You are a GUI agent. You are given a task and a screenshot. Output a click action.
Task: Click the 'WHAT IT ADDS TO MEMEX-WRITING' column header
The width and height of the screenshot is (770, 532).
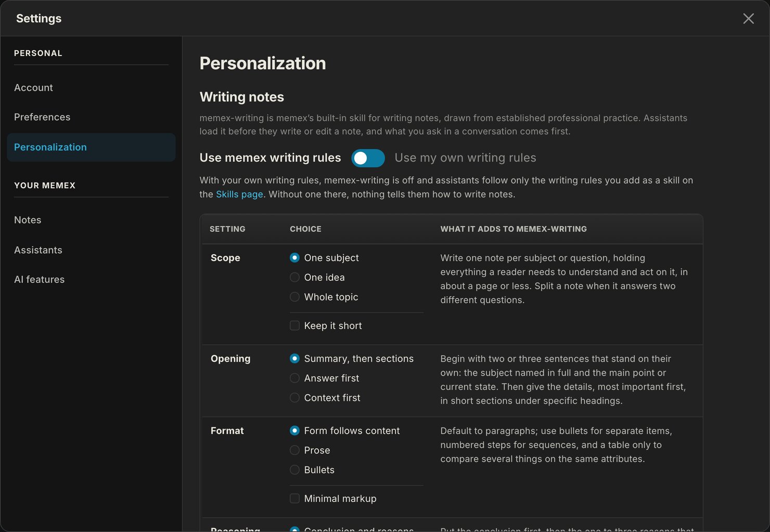coord(514,229)
